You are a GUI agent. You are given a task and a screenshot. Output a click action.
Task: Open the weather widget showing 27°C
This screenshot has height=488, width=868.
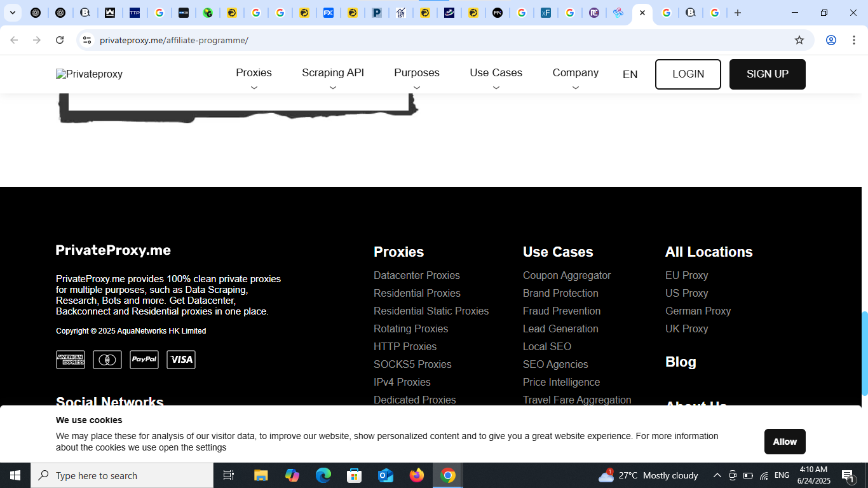point(648,475)
